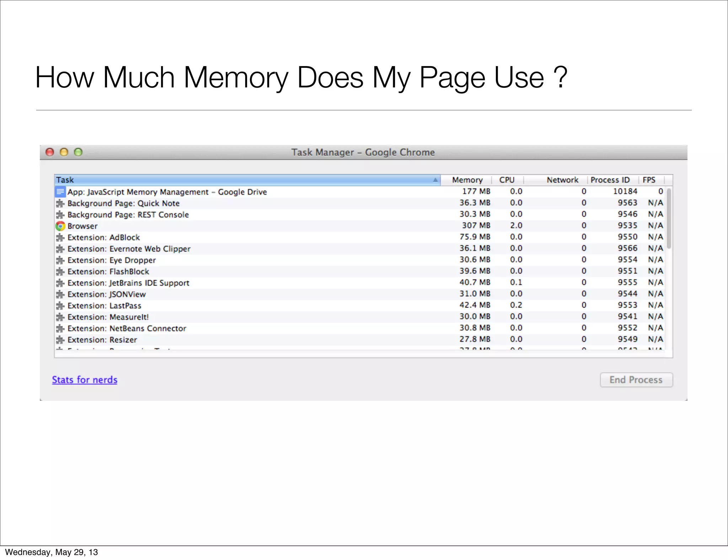Select the Extension: JSONView row
The image size is (728, 560).
click(360, 294)
